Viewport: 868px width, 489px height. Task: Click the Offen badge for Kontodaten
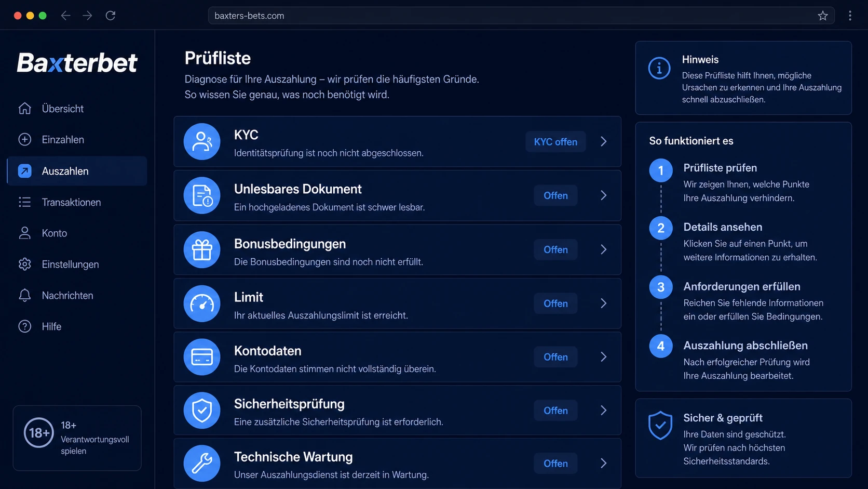555,357
